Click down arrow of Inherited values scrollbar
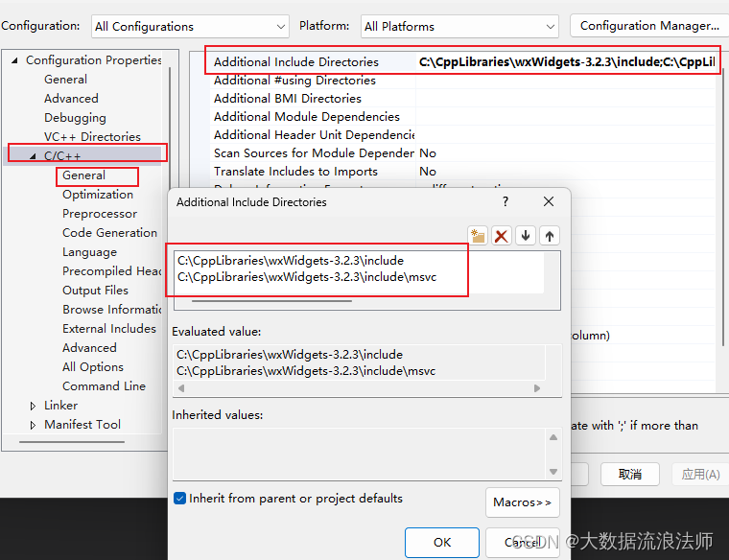Screen dimensions: 729x560 (553, 472)
